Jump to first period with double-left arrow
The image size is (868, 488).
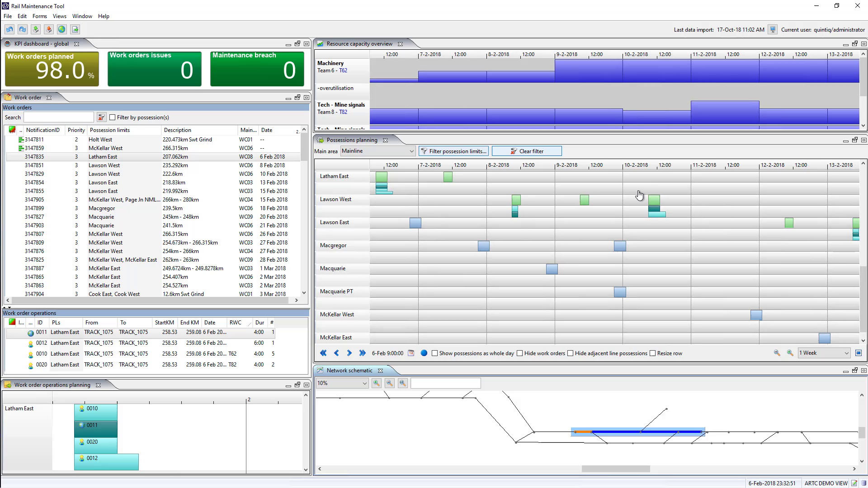pos(323,353)
